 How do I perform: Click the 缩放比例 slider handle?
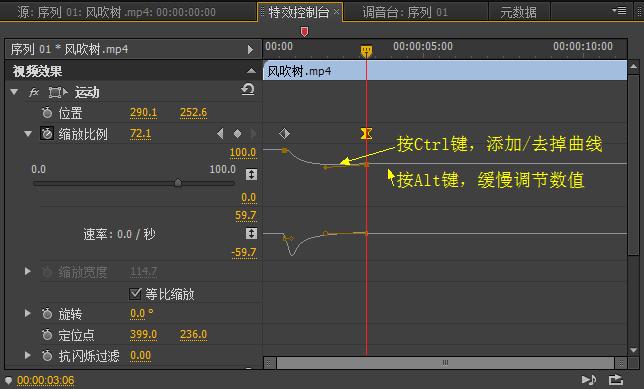click(x=177, y=182)
